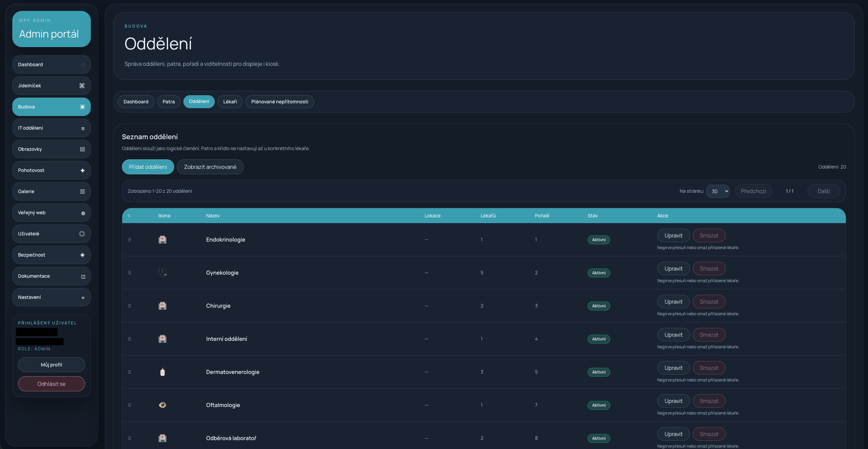
Task: Click the Název column header
Action: [213, 216]
